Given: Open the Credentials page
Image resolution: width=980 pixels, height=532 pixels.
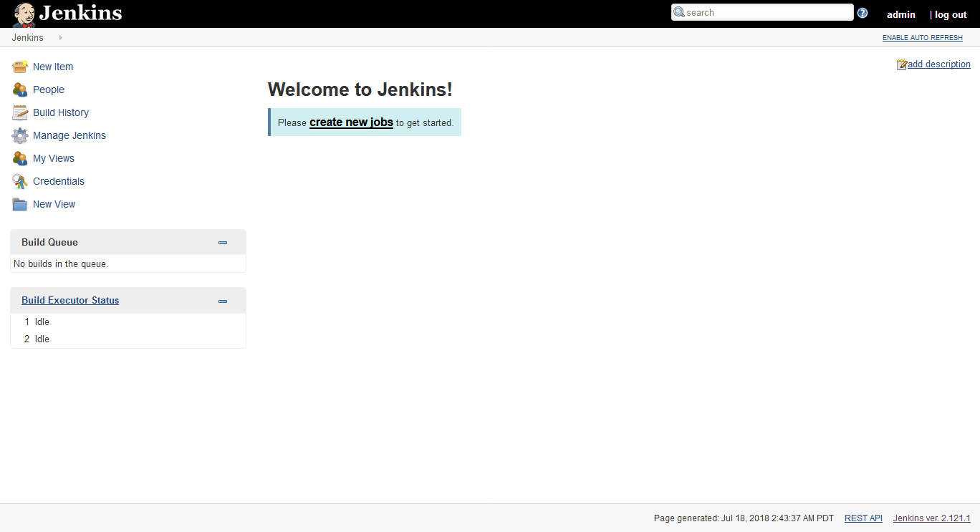Looking at the screenshot, I should [59, 181].
